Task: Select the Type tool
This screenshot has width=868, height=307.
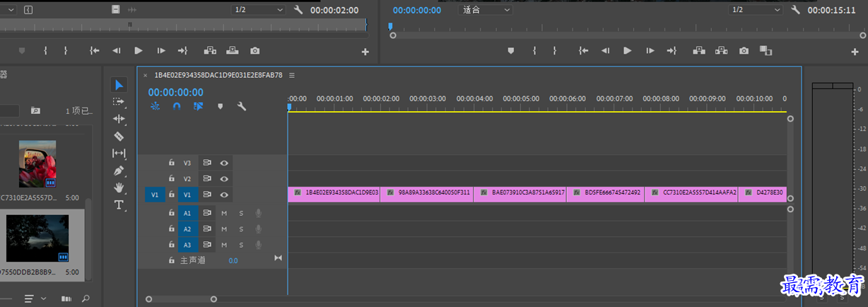Action: click(x=119, y=205)
